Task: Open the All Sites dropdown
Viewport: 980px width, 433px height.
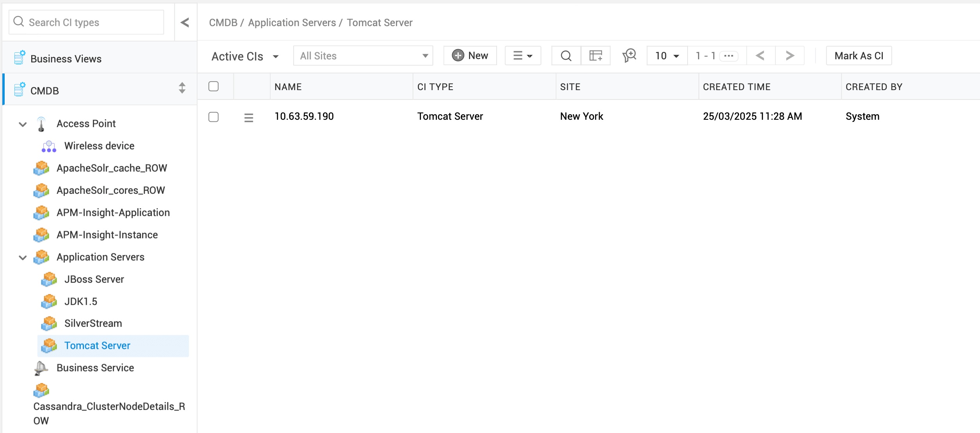Action: tap(363, 56)
